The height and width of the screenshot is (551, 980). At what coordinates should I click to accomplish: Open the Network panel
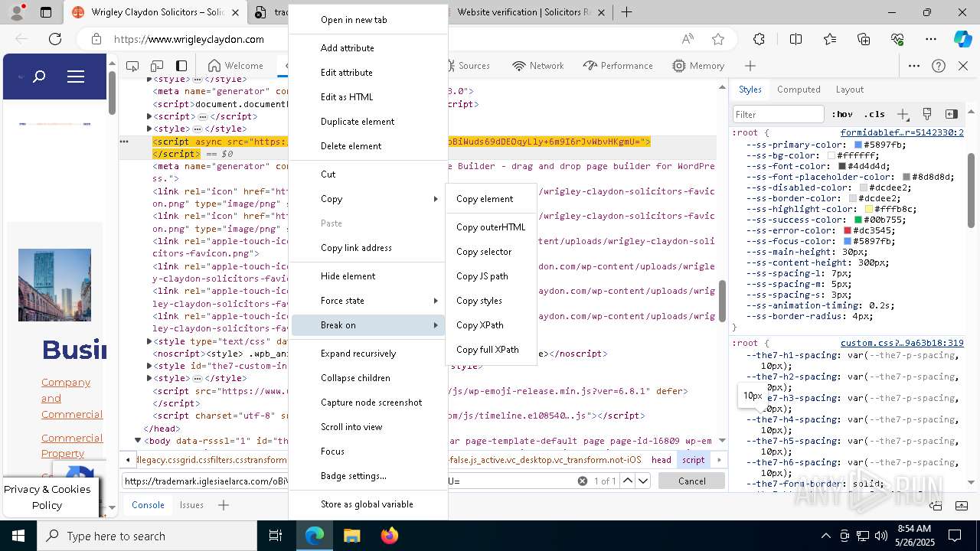point(538,66)
